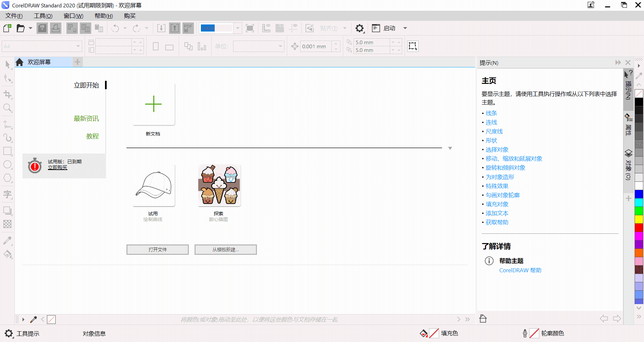644x342 pixels.
Task: Open the 单位 units dropdown
Action: pyautogui.click(x=280, y=46)
